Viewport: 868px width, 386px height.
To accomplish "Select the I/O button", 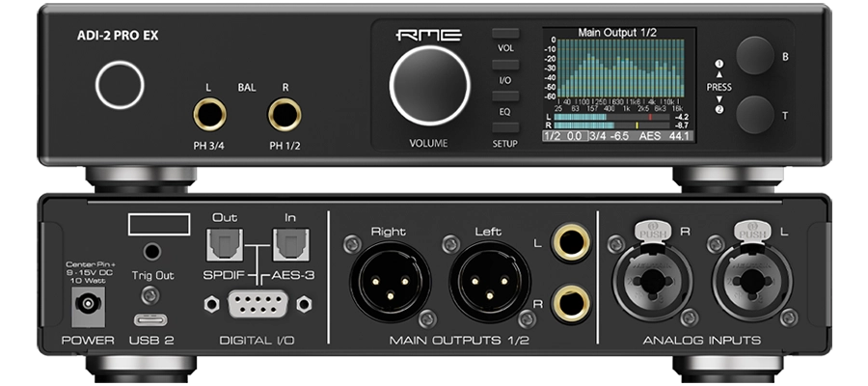I will pyautogui.click(x=505, y=66).
